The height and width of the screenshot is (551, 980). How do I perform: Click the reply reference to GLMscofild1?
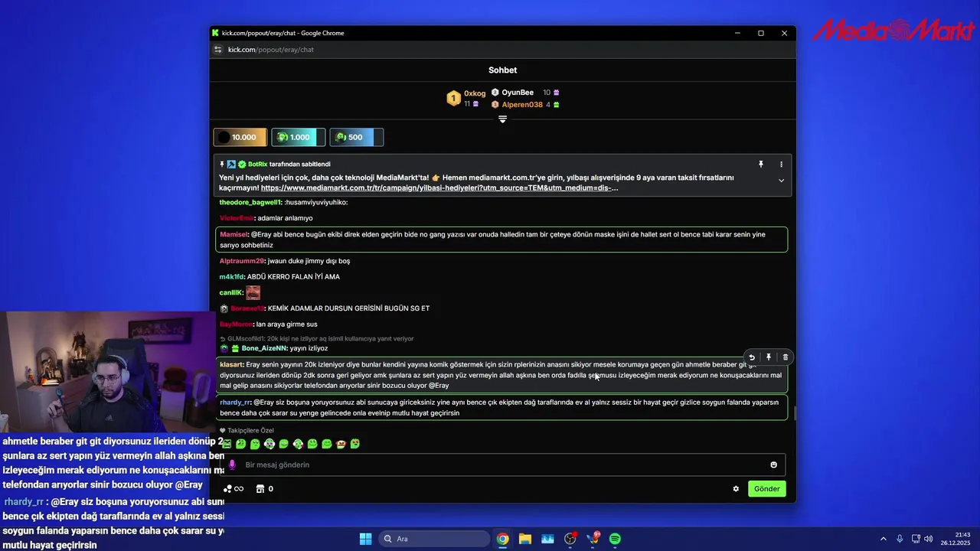pyautogui.click(x=317, y=338)
